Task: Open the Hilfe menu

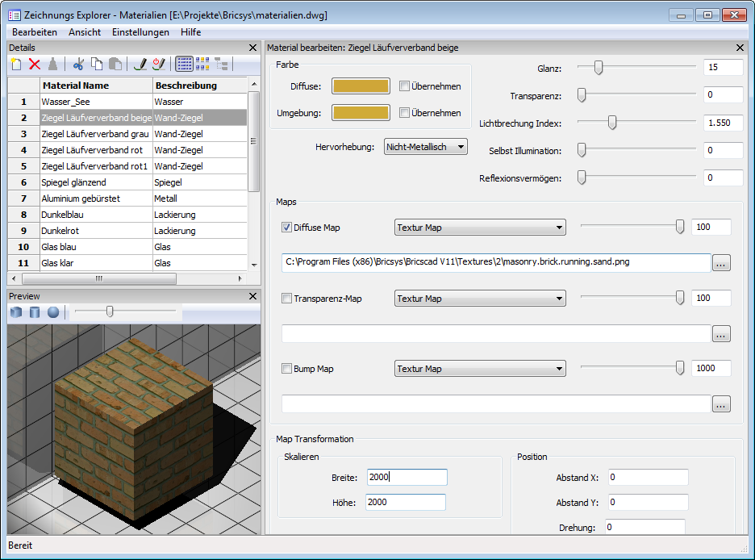Action: click(190, 32)
